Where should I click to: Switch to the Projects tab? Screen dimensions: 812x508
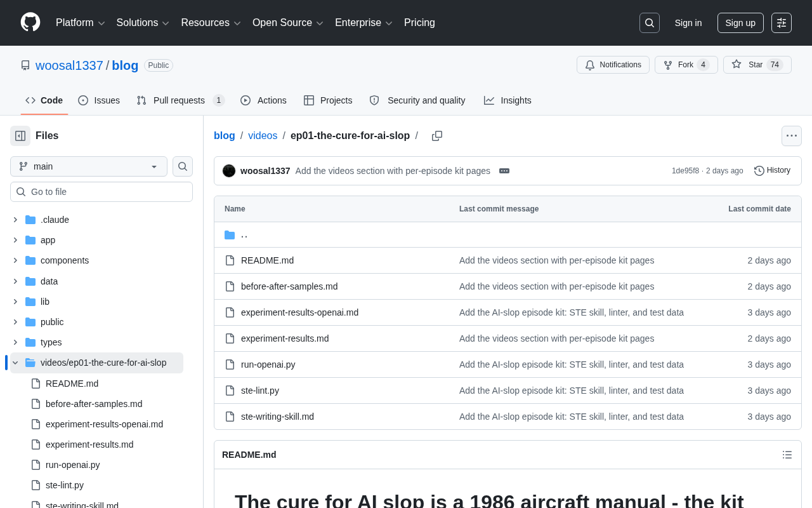pyautogui.click(x=328, y=100)
